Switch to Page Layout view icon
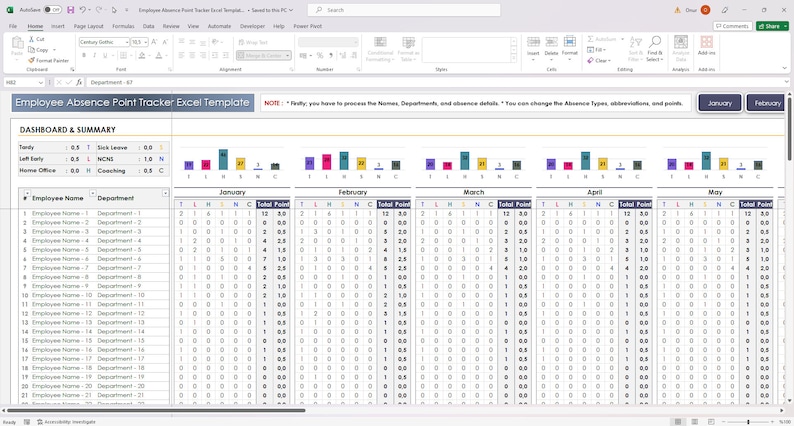794x426 pixels. pos(695,421)
